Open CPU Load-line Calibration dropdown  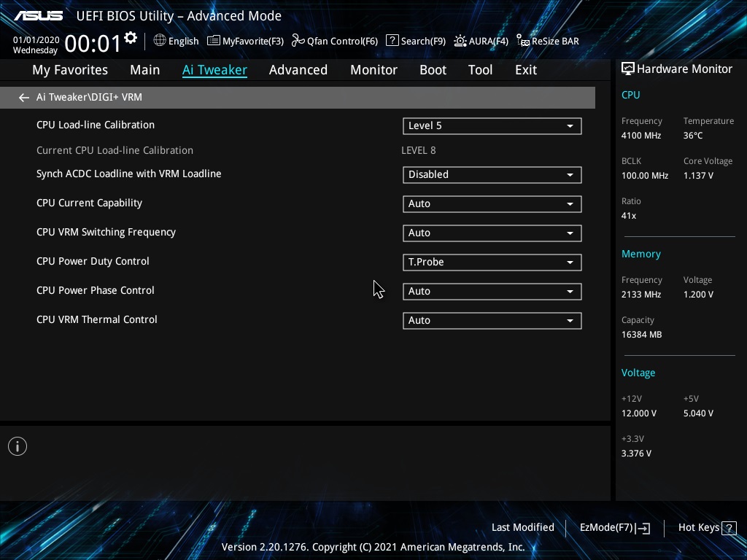tap(492, 125)
